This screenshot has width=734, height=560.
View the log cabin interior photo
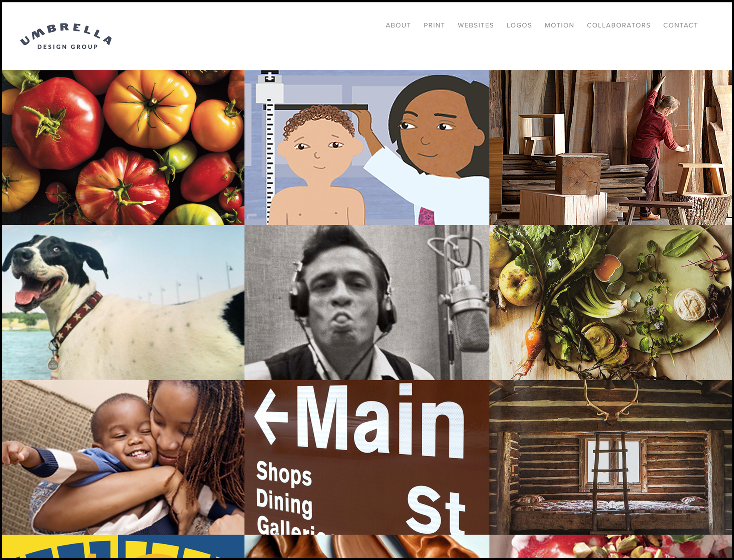pos(611,457)
